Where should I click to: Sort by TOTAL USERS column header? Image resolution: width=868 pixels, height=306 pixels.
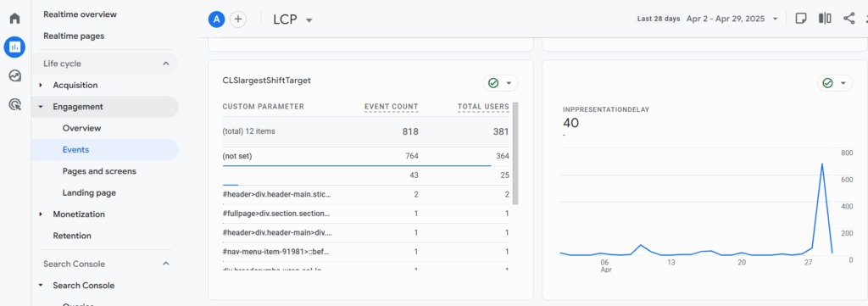click(483, 107)
